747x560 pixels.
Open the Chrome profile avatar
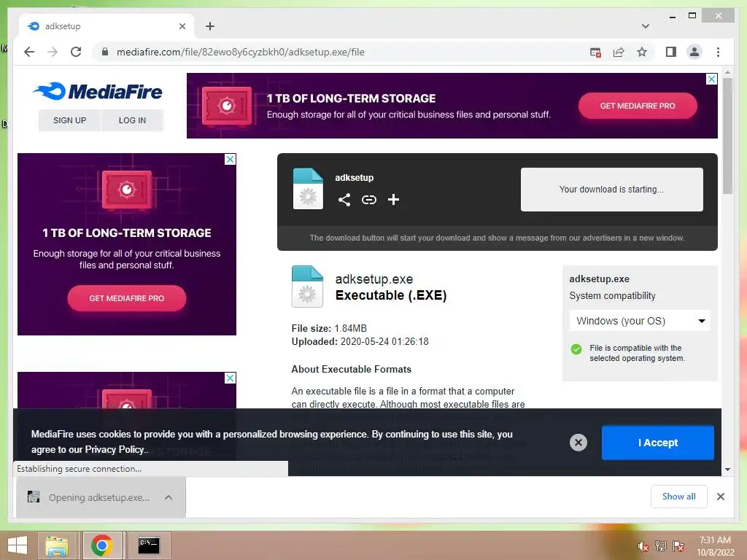694,52
